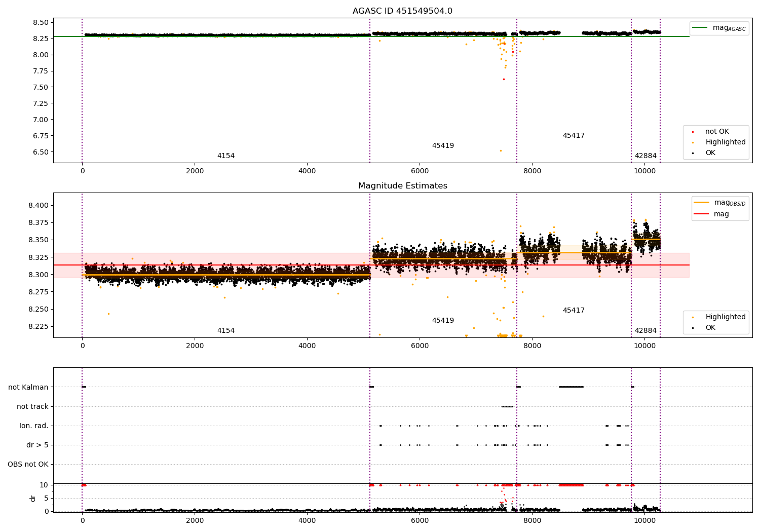The height and width of the screenshot is (532, 760).
Task: Click the "OBS not OK" axis label
Action: [28, 465]
